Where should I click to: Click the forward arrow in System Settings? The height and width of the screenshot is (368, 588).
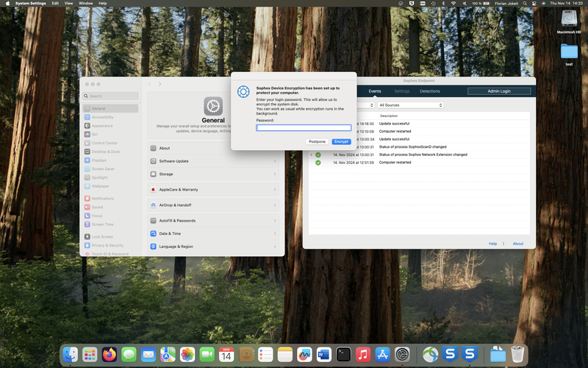pos(159,84)
